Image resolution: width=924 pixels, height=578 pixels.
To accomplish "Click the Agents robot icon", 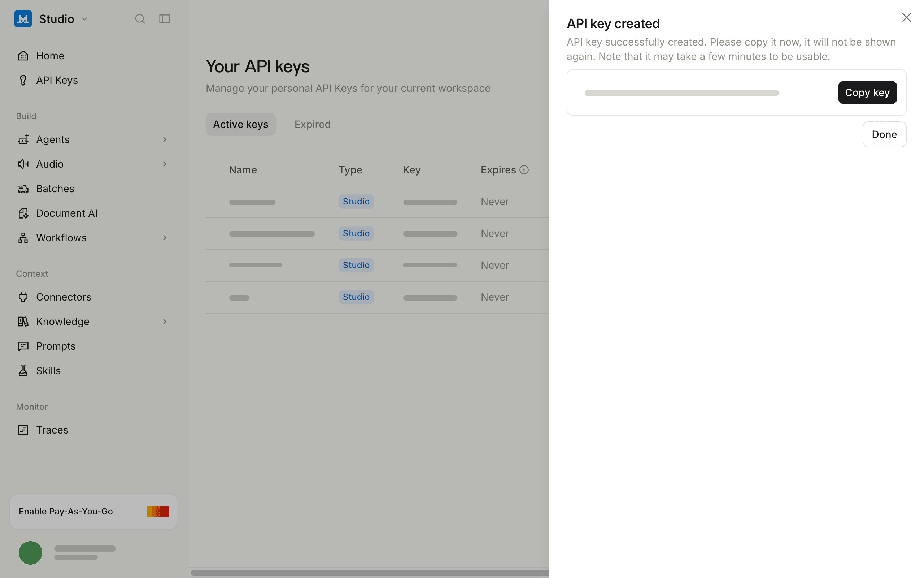I will point(23,139).
